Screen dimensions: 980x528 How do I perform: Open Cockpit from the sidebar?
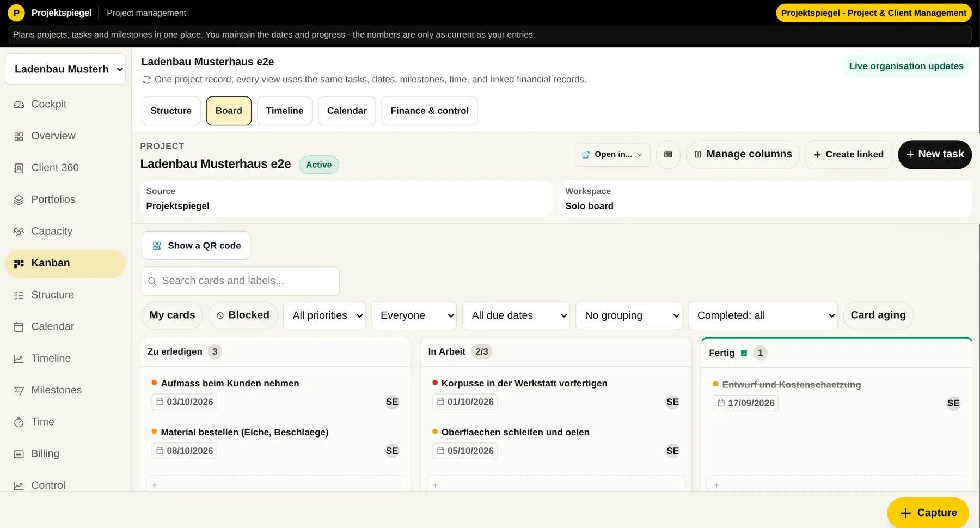pos(65,104)
